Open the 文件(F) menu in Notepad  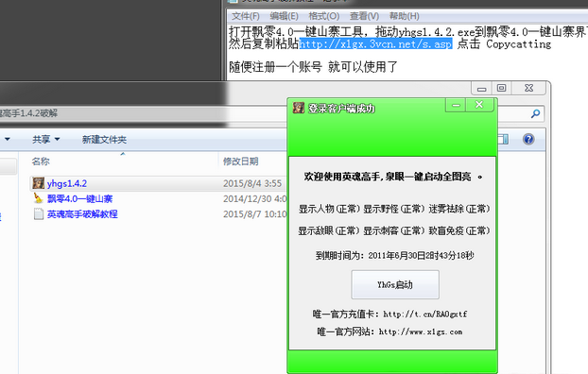point(246,16)
